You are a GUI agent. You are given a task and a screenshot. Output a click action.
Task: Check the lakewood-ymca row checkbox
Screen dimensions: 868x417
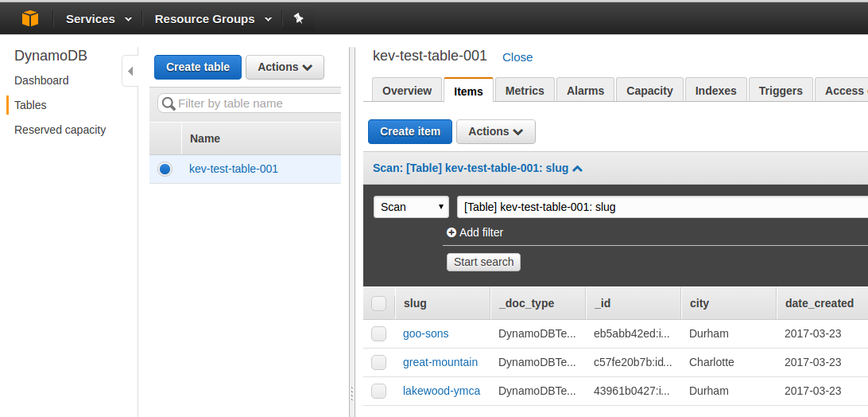pyautogui.click(x=378, y=391)
